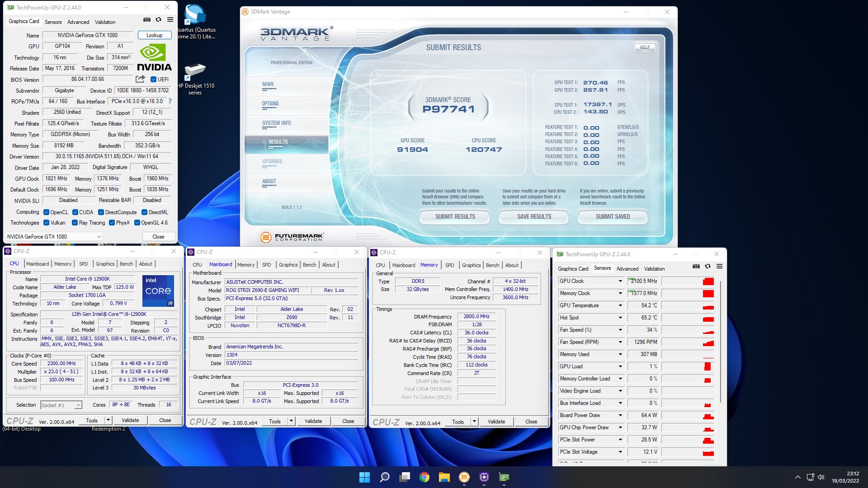Click the HELP button in 3DMark Vantage
This screenshot has width=868, height=488.
pos(645,47)
